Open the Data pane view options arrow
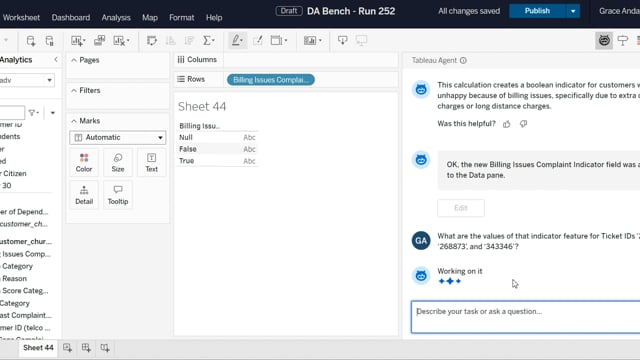 (x=53, y=113)
